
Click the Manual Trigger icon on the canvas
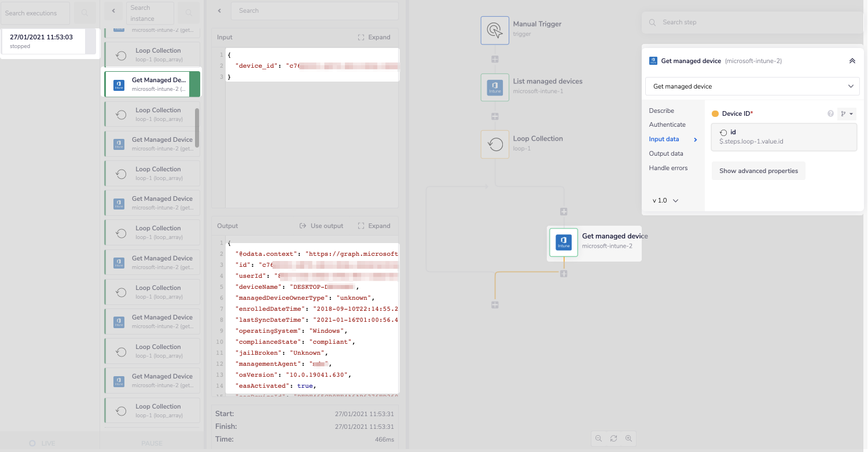click(495, 30)
